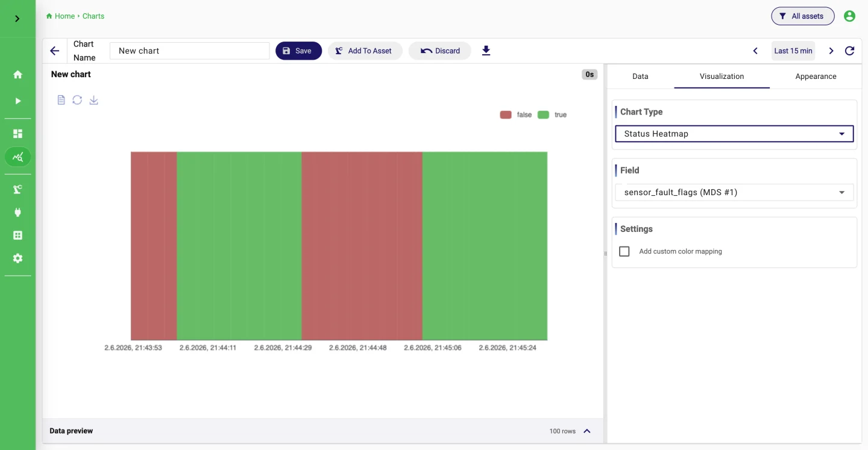
Task: Expand the sidebar with the chevron icon
Action: [x=17, y=19]
